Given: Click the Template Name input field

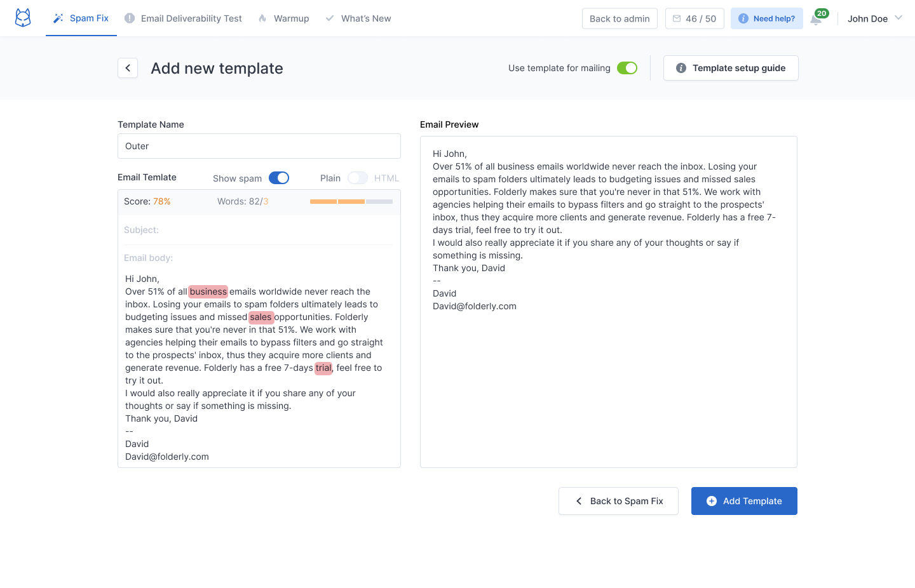Looking at the screenshot, I should [259, 146].
